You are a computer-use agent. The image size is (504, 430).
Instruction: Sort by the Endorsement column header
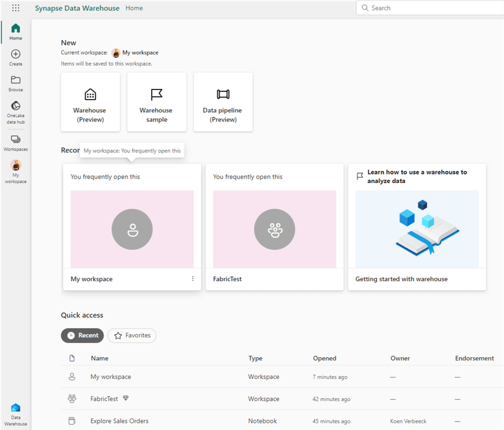(474, 358)
